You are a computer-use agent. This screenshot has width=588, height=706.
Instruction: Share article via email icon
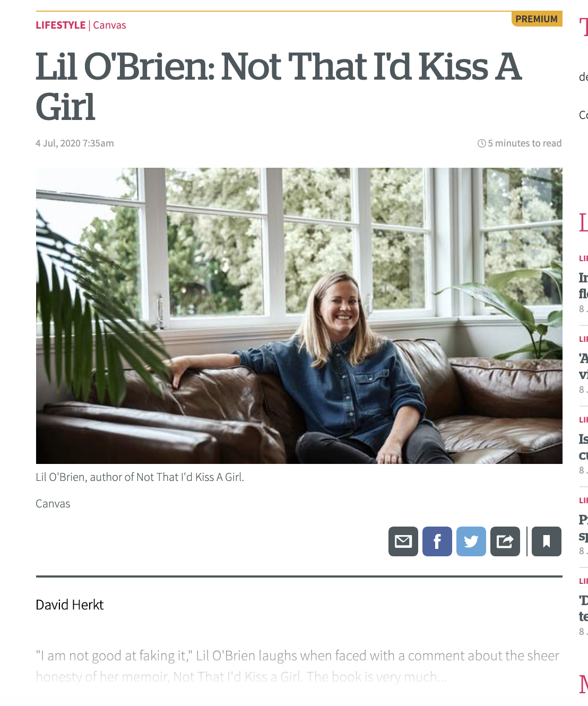click(x=403, y=541)
